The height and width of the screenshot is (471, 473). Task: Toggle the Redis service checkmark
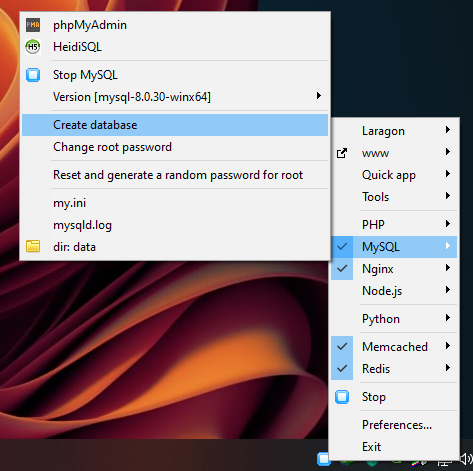point(342,369)
